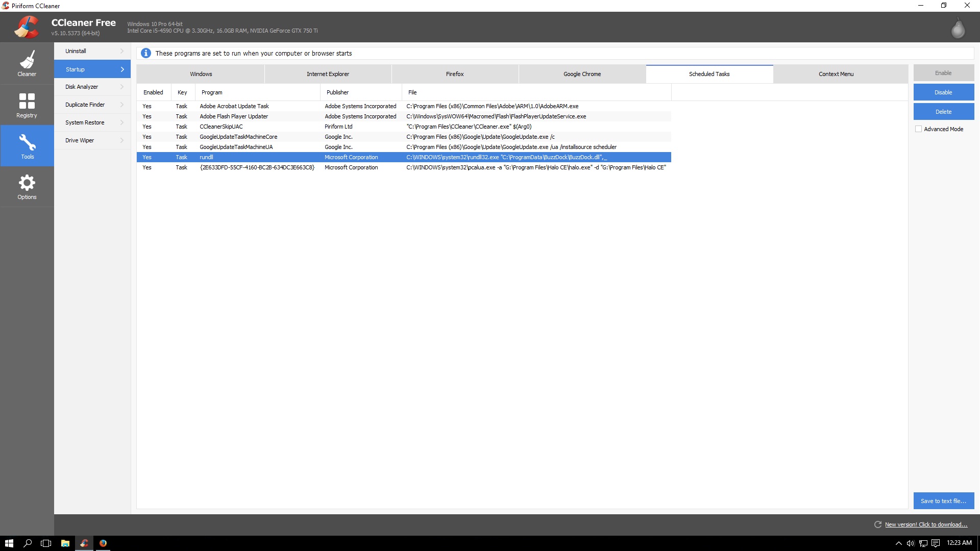Open Uninstall tools menu item
Viewport: 980px width, 551px height.
(x=92, y=51)
